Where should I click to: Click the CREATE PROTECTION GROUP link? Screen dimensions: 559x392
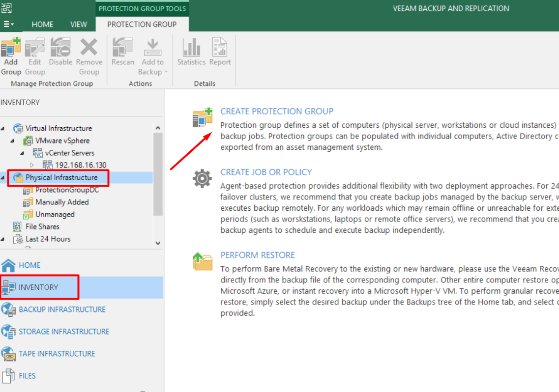pos(277,111)
